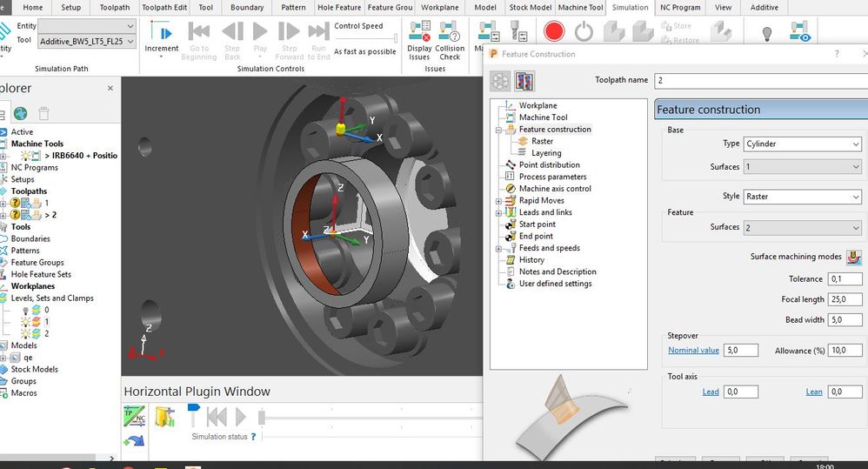Screen dimensions: 868x469
Task: Click the Toolpath name field
Action: pyautogui.click(x=761, y=81)
